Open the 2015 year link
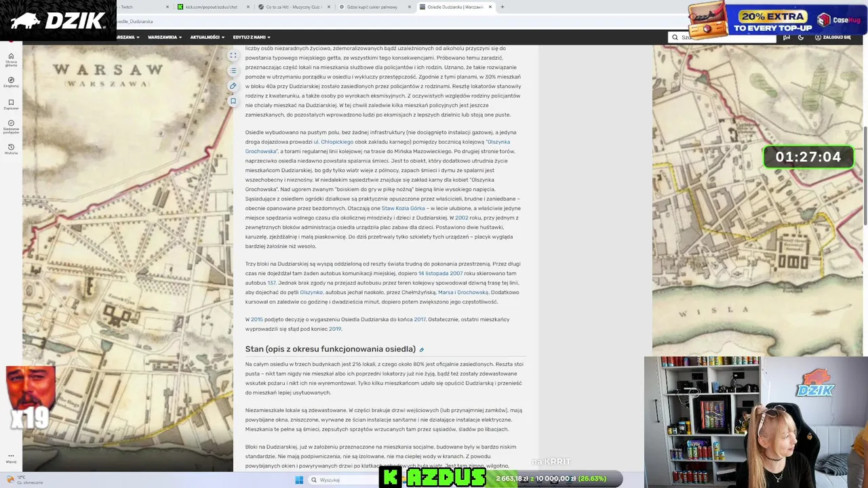The image size is (868, 488). click(x=257, y=320)
